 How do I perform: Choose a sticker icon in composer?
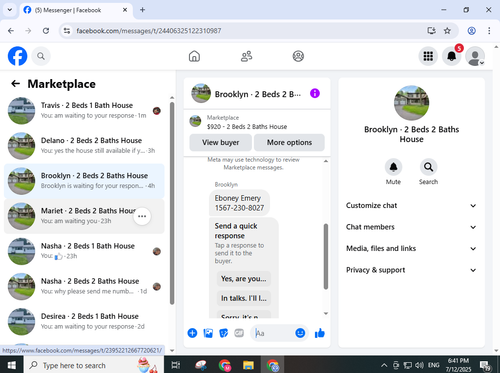pyautogui.click(x=223, y=333)
